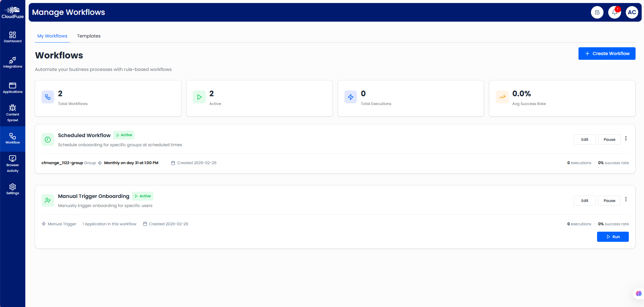Screen dimensions: 644x307
Task: Open the Dashboard from the sidebar
Action: [x=12, y=36]
